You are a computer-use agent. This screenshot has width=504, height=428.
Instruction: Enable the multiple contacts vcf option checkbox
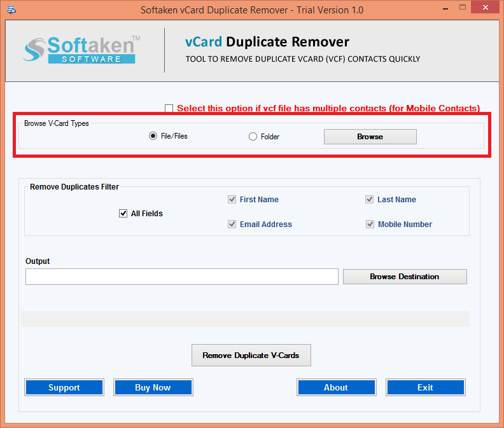[x=169, y=108]
